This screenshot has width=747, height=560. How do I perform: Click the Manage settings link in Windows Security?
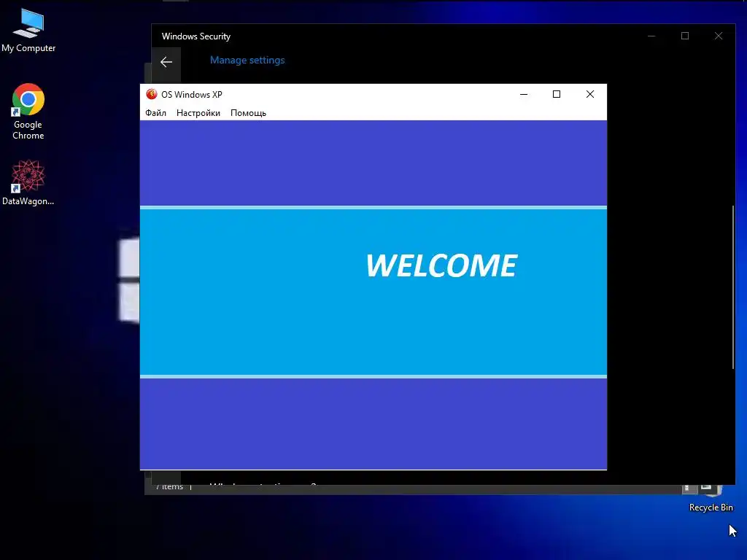point(247,60)
